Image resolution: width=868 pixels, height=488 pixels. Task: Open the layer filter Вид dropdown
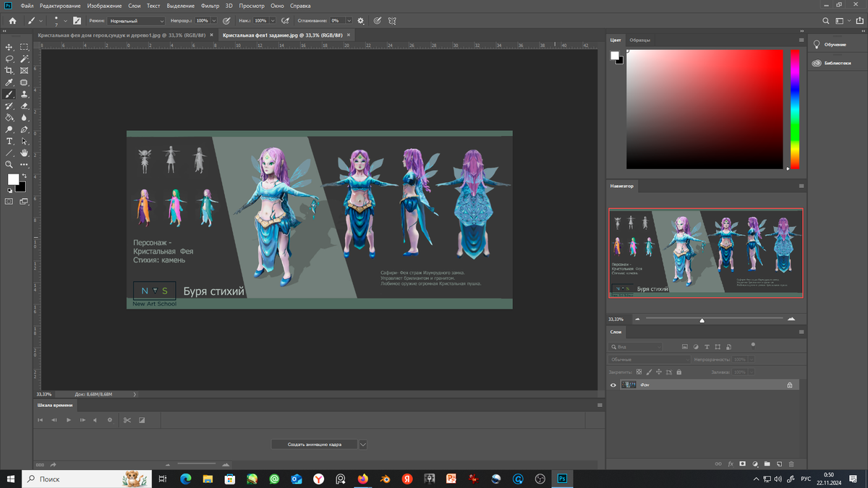pyautogui.click(x=636, y=347)
